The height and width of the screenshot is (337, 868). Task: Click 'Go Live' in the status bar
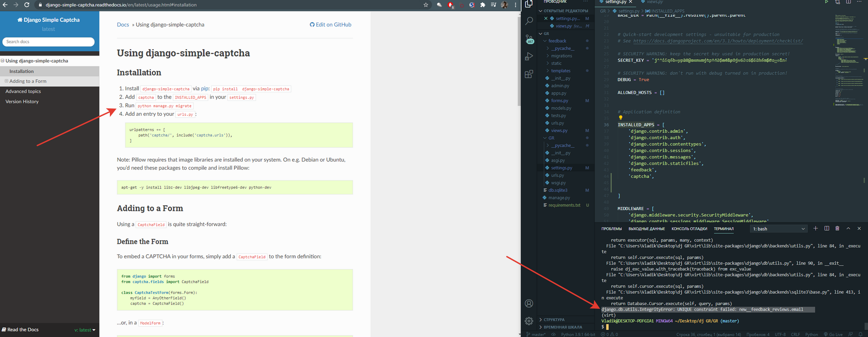833,334
